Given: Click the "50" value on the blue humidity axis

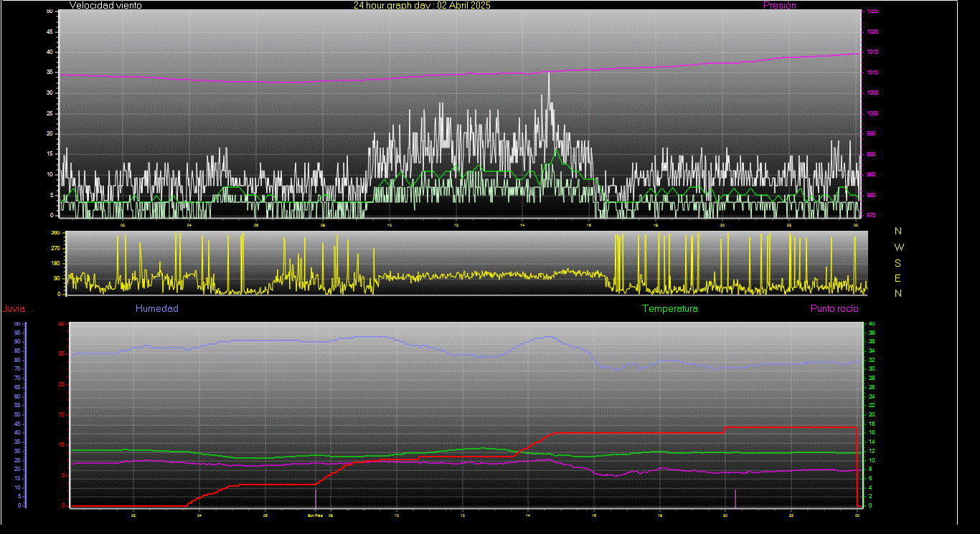Looking at the screenshot, I should click(x=17, y=414).
